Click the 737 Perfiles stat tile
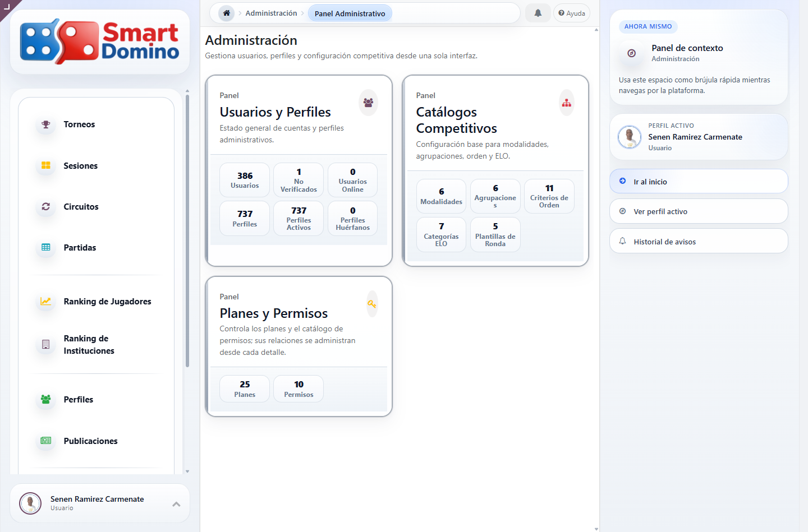 (245, 218)
